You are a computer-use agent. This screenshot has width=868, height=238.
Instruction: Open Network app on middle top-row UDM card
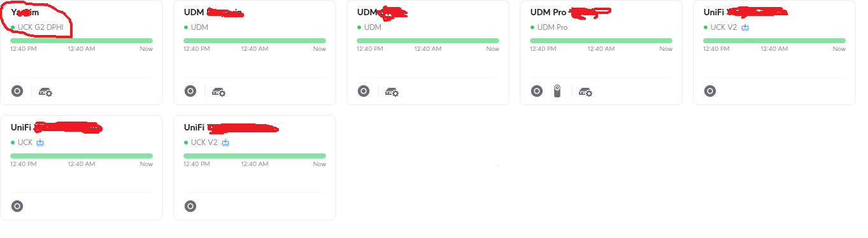pyautogui.click(x=364, y=91)
